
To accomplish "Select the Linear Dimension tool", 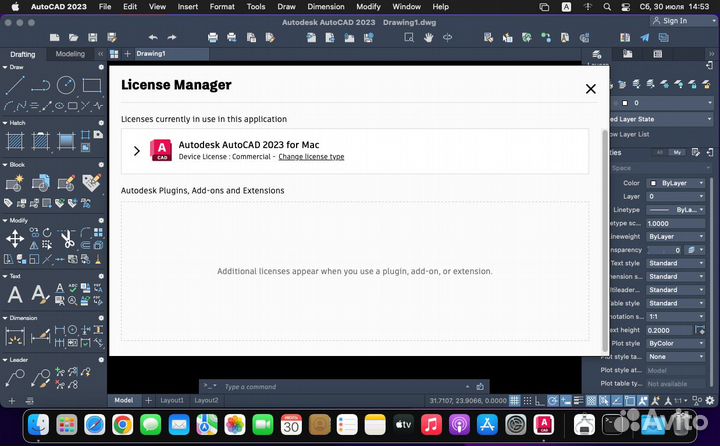I will pyautogui.click(x=16, y=333).
